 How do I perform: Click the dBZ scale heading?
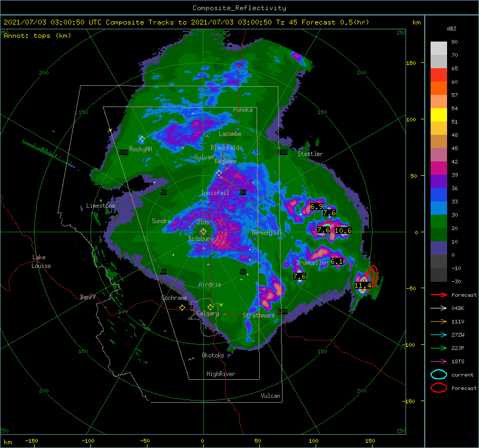[x=451, y=28]
